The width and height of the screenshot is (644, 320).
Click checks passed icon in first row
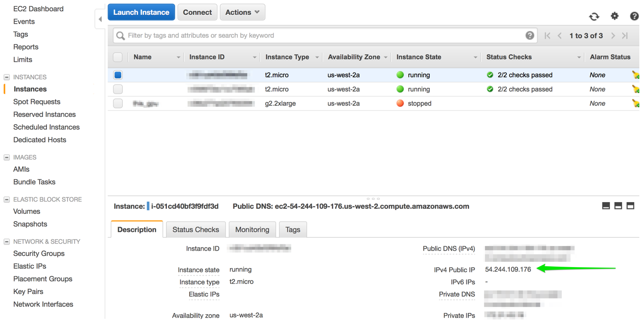(x=490, y=75)
